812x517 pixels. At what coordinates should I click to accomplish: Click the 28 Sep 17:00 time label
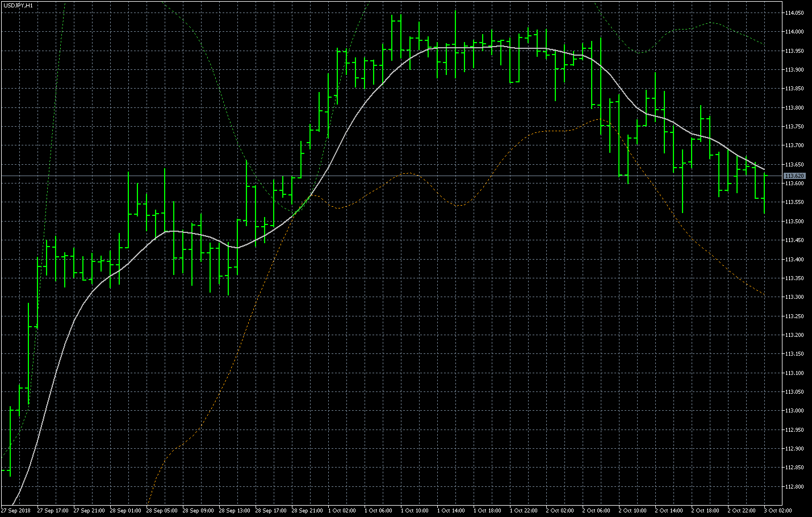pos(271,511)
